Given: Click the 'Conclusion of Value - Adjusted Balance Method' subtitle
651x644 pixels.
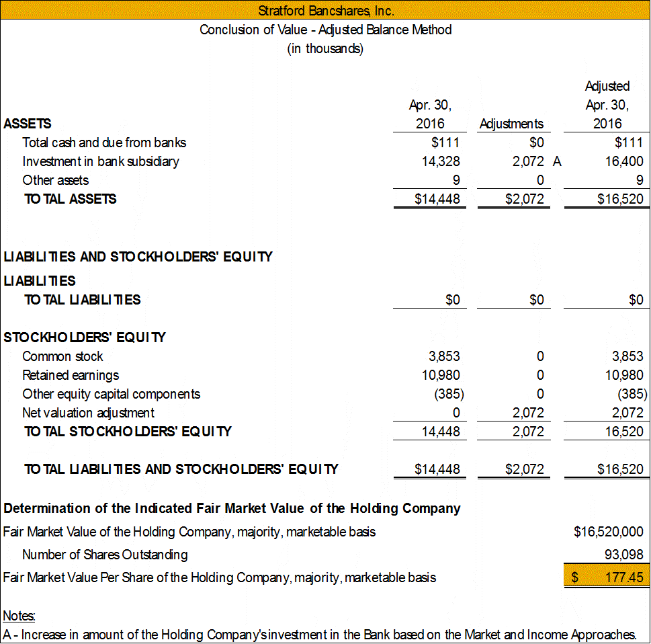Looking at the screenshot, I should 325,30.
